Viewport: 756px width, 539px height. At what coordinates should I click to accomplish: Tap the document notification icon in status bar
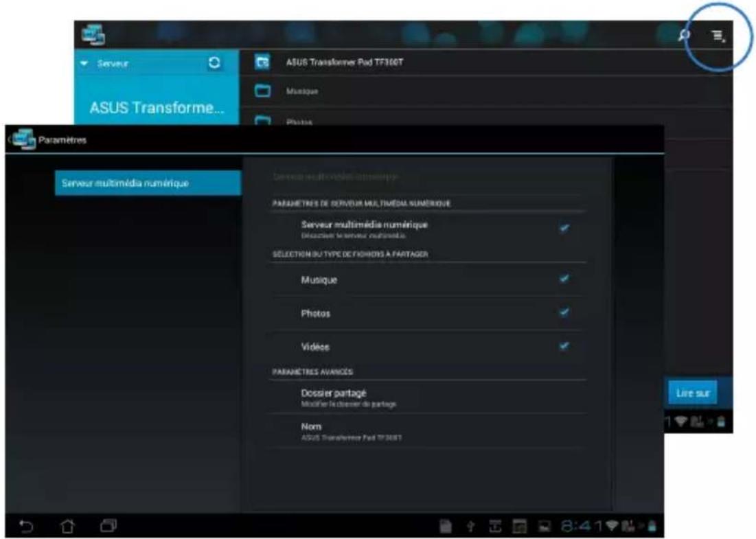(x=446, y=526)
